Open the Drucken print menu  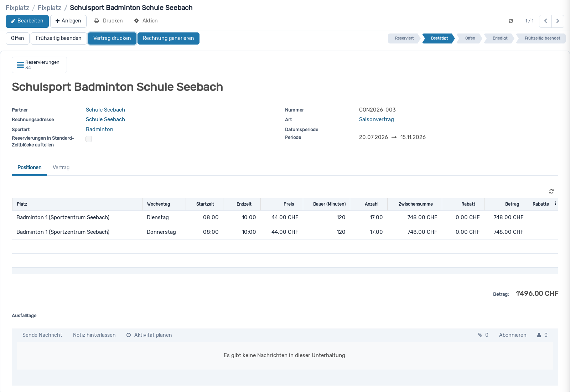tap(108, 21)
